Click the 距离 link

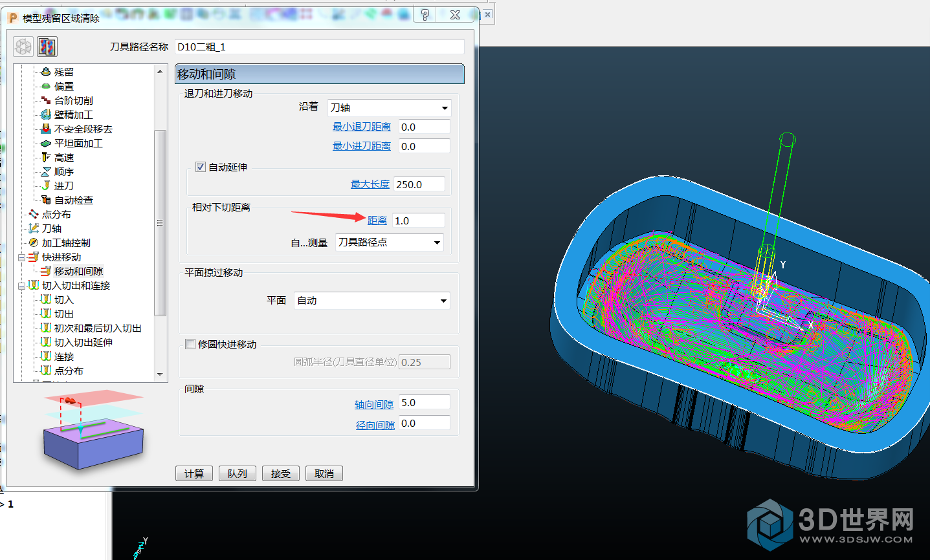coord(377,221)
